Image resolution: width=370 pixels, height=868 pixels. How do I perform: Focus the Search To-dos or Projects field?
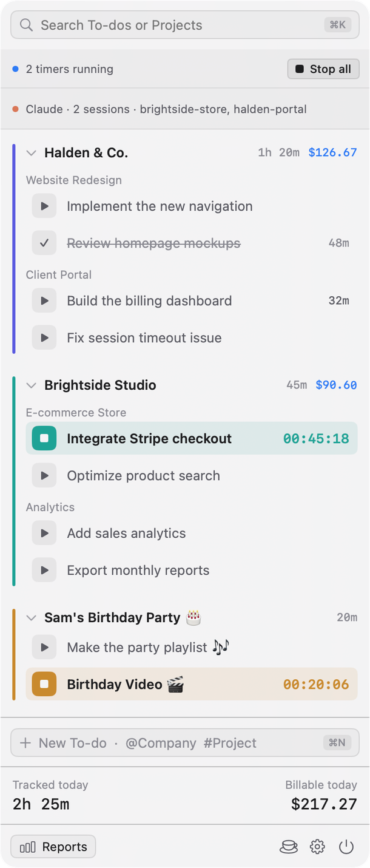[185, 25]
